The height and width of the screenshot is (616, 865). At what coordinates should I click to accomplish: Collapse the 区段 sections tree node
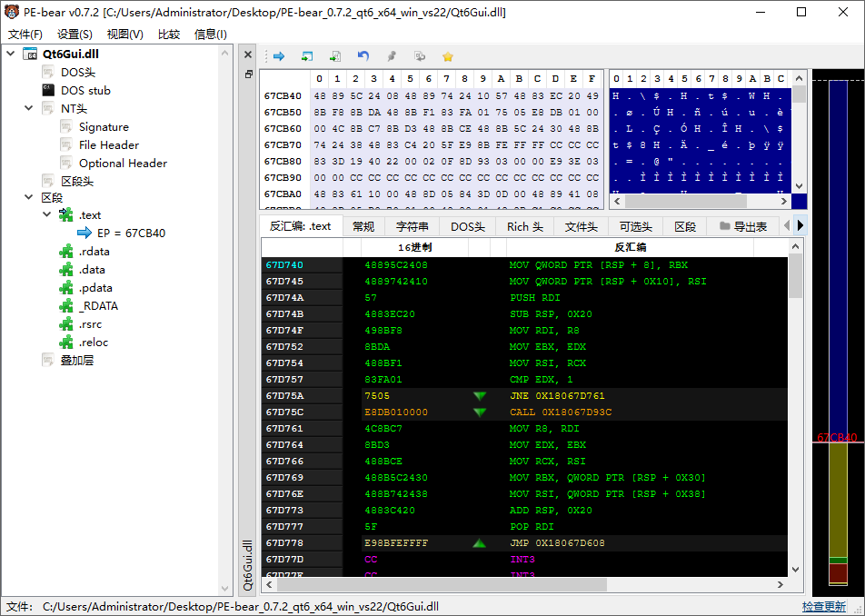29,197
